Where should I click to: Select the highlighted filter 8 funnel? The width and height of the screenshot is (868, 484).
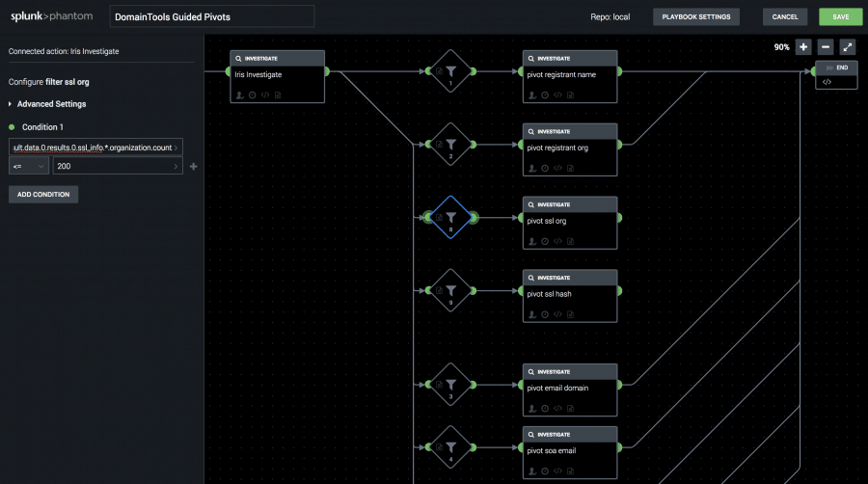[451, 217]
